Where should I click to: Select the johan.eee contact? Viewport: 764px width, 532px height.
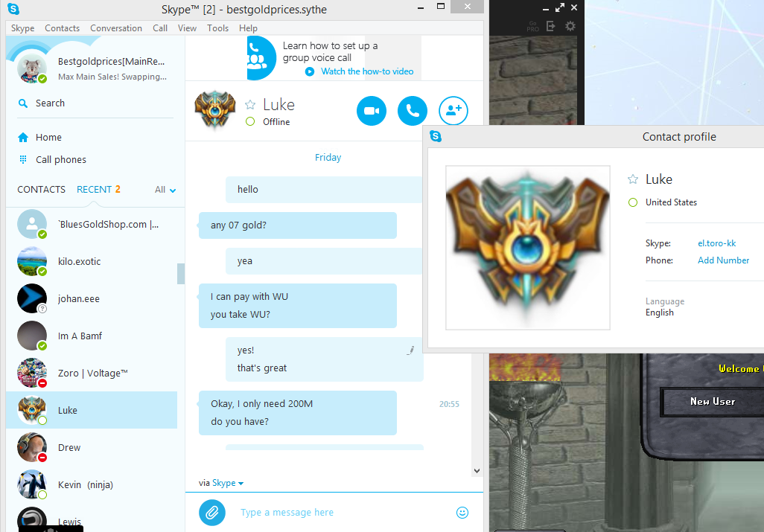coord(92,299)
